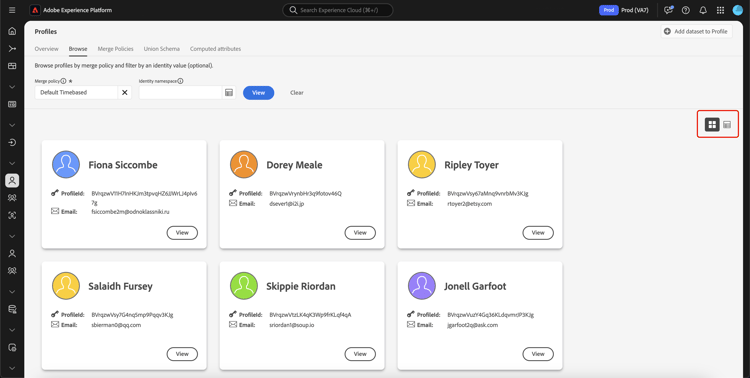Click Salaidh Fursey's avatar icon

[x=66, y=286]
